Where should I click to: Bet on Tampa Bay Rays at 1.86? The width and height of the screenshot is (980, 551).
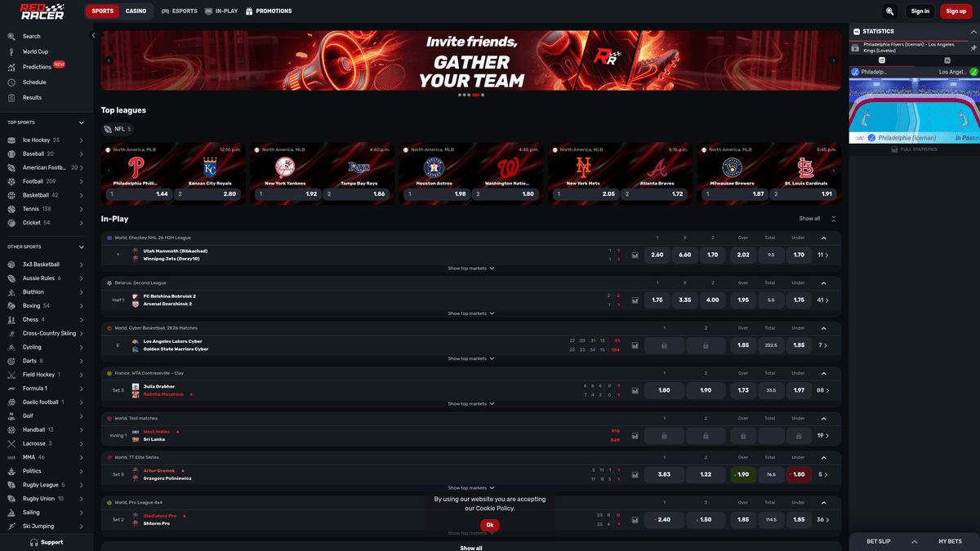355,194
